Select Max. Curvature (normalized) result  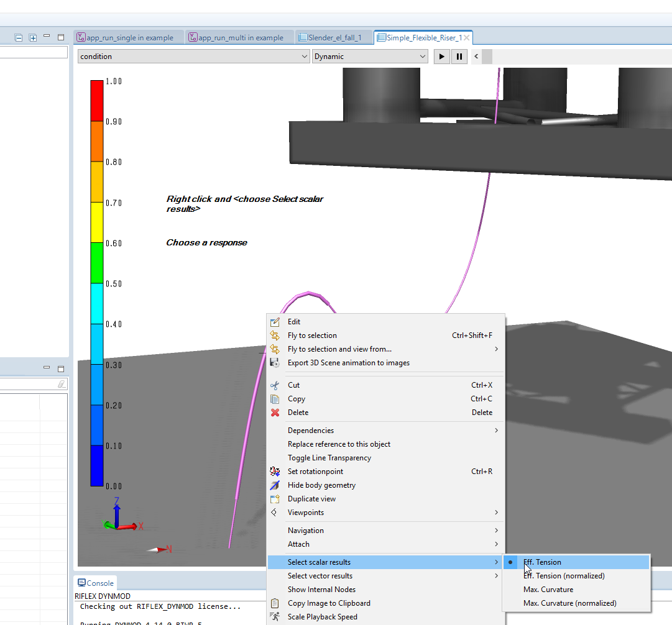(569, 603)
